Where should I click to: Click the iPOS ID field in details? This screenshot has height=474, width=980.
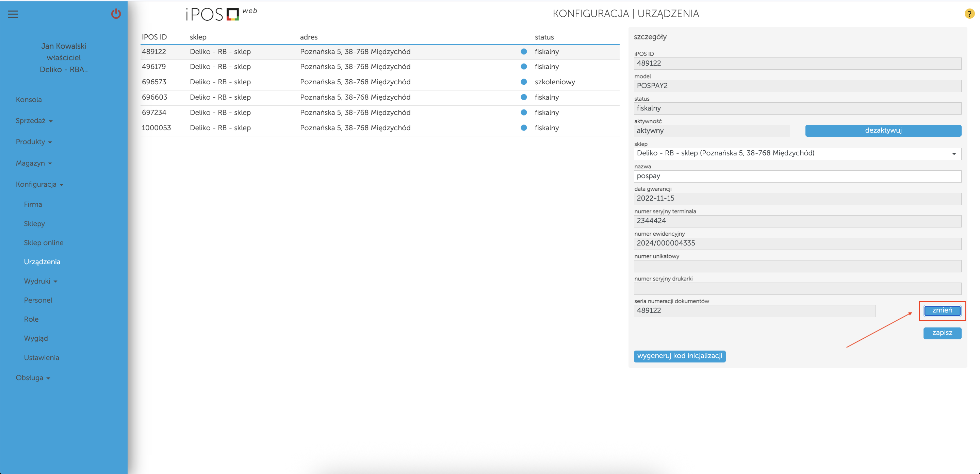(x=797, y=64)
